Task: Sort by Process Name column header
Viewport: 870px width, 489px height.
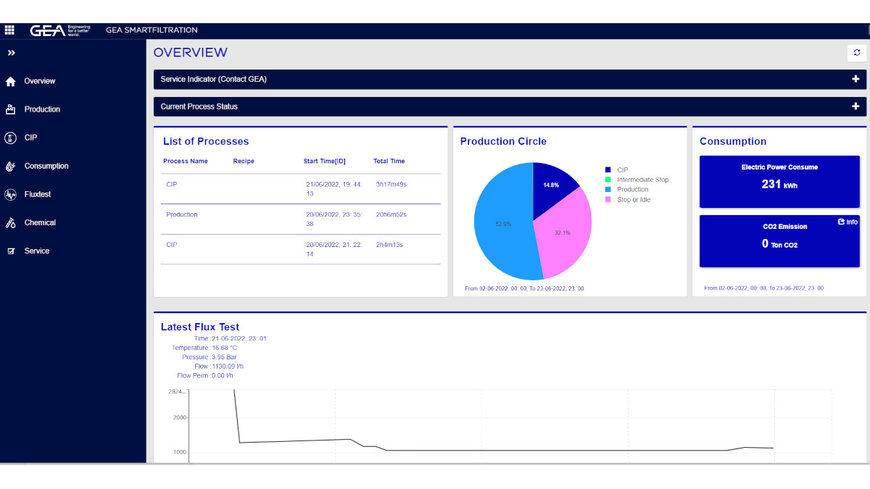Action: (185, 161)
